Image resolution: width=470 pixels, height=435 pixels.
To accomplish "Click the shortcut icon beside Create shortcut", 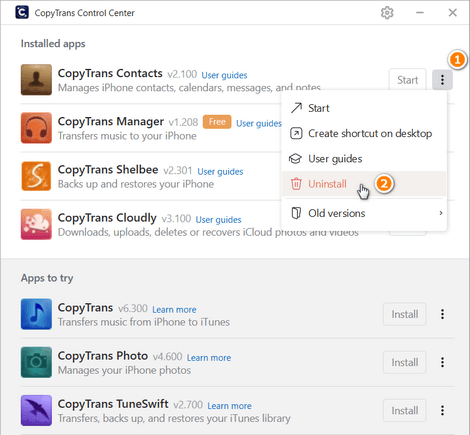I will (x=296, y=133).
